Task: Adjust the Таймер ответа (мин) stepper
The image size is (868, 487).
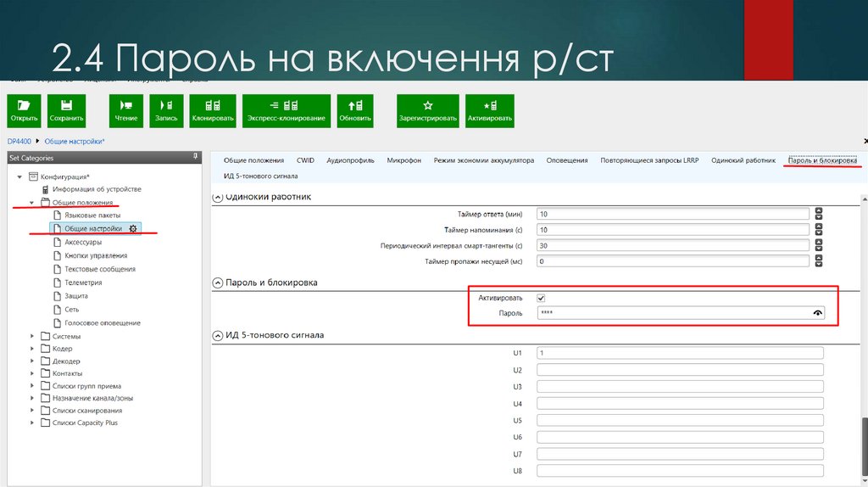Action: click(819, 214)
